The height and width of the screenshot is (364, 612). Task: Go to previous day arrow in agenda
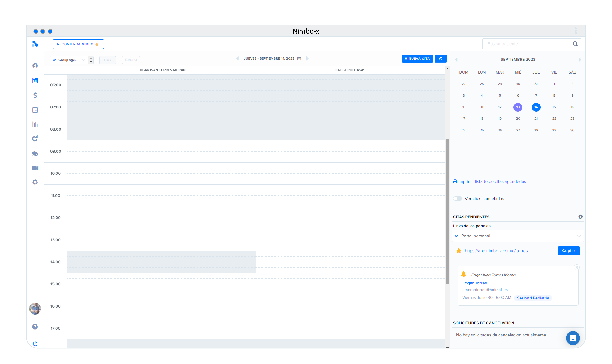click(x=237, y=58)
